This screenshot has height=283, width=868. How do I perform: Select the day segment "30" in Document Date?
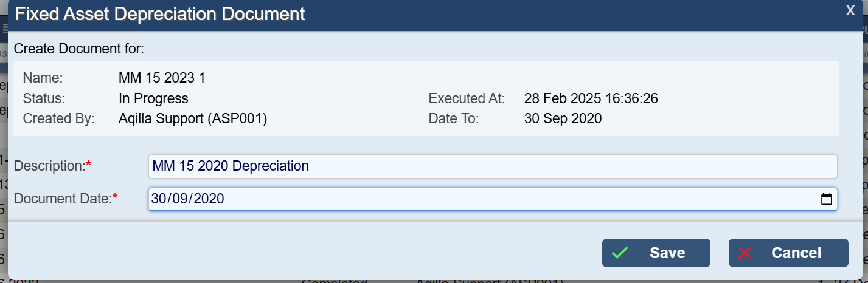click(159, 199)
